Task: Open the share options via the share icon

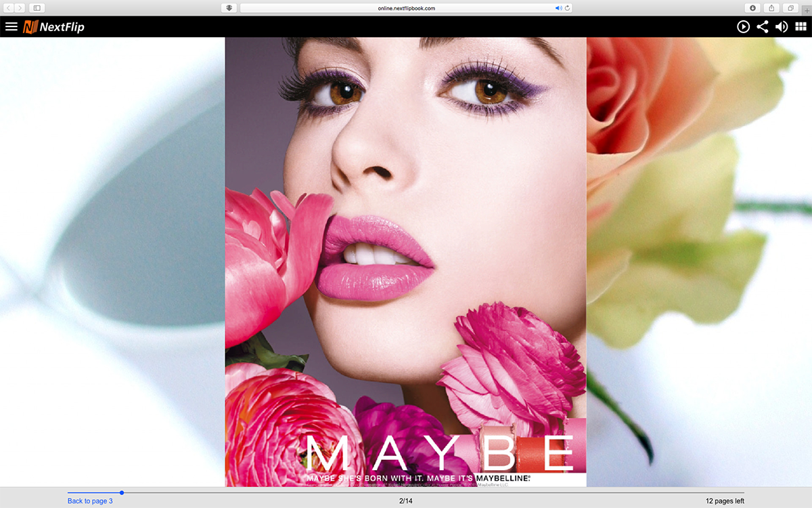Action: pos(763,26)
